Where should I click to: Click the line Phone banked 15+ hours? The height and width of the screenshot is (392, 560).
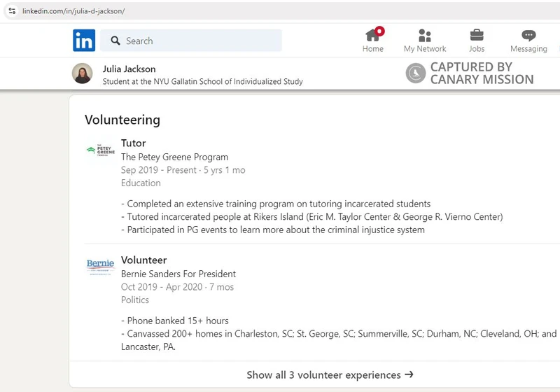pyautogui.click(x=175, y=321)
